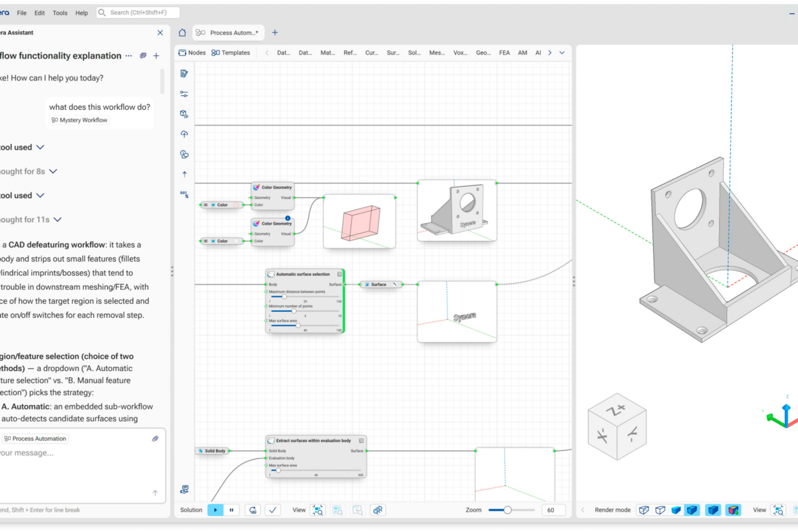Toggle wireframe render mode cube
The image size is (798, 532).
tap(644, 510)
